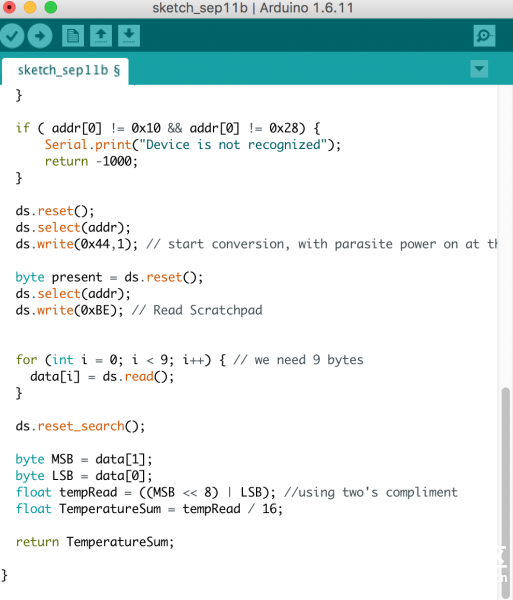Viewport: 513px width, 600px height.
Task: Click the ds.reset_search() line
Action: coord(80,426)
